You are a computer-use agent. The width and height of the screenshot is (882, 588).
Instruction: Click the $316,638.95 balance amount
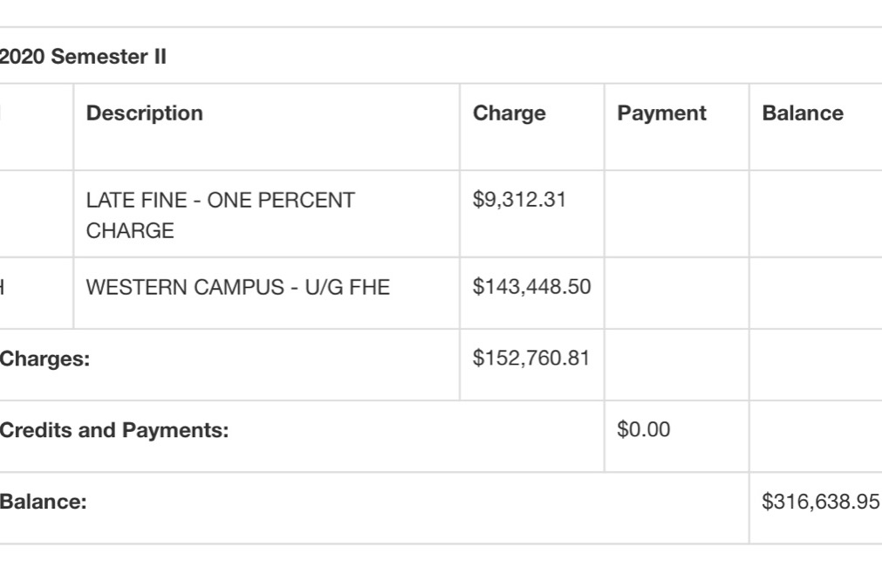click(x=820, y=502)
